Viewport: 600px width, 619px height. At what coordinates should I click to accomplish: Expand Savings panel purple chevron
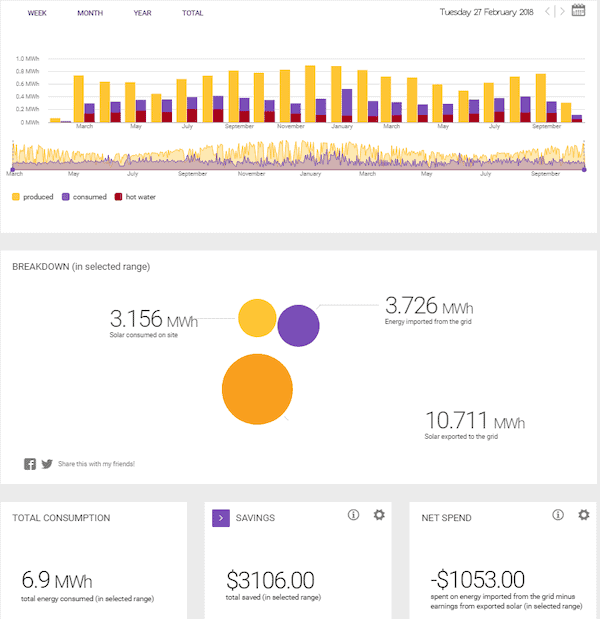(221, 518)
